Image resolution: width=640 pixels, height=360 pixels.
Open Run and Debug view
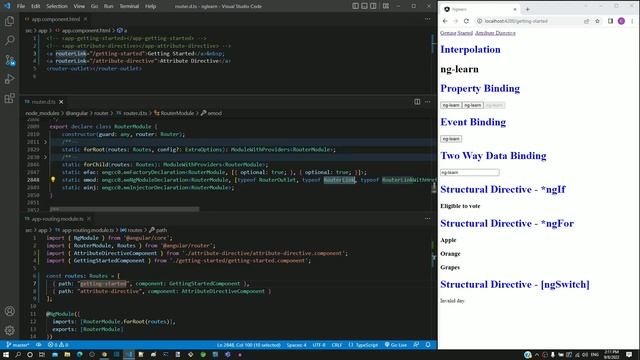click(x=9, y=79)
